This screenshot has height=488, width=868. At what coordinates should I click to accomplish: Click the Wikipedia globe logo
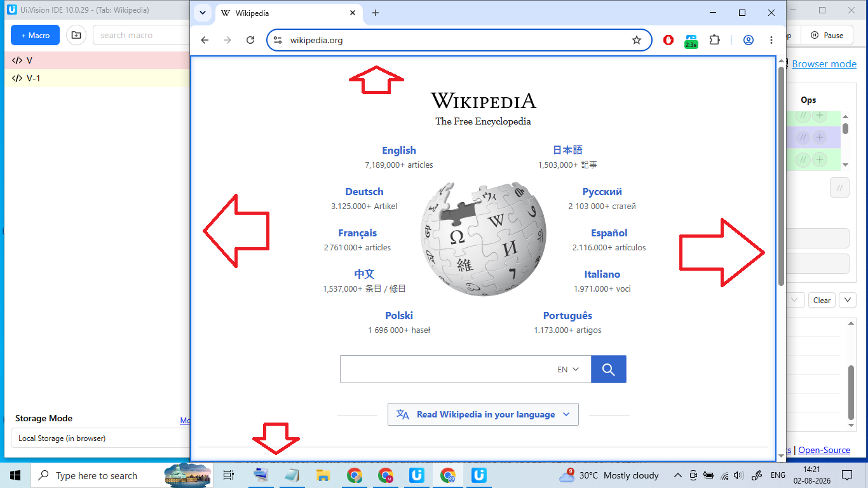[483, 239]
